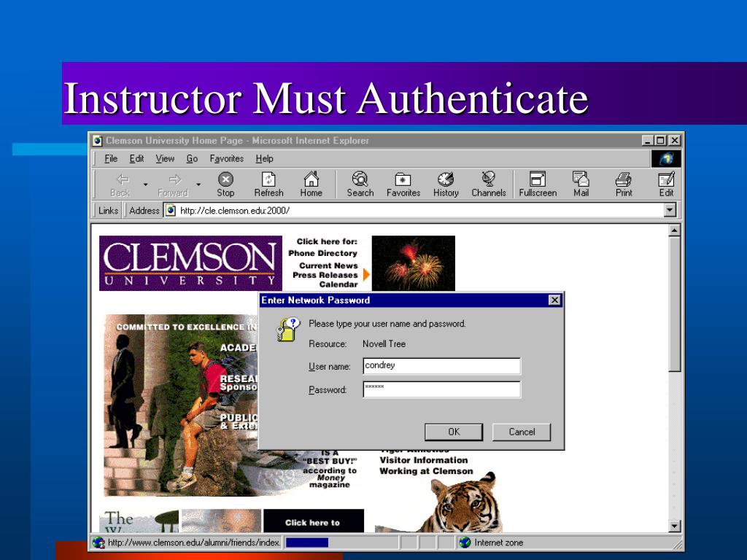747x560 pixels.
Task: Click the status bar URL text
Action: tap(194, 542)
